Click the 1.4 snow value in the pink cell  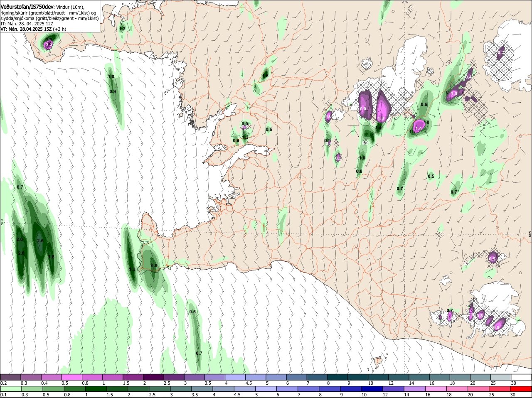tap(419, 129)
